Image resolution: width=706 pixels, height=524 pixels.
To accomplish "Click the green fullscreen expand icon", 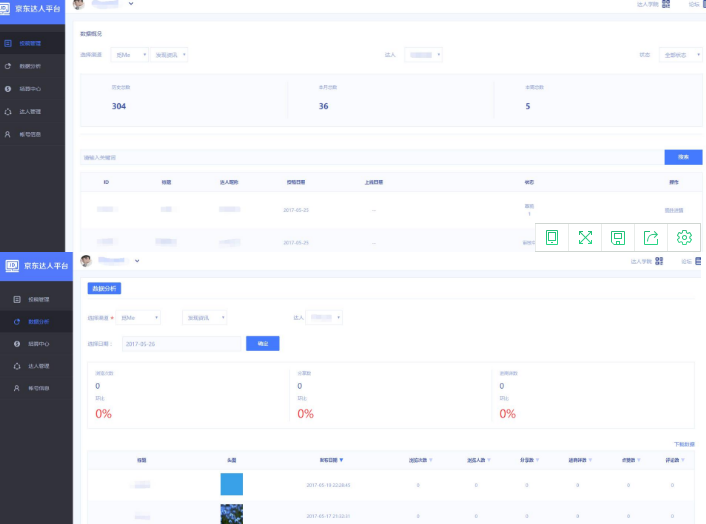I will point(586,237).
